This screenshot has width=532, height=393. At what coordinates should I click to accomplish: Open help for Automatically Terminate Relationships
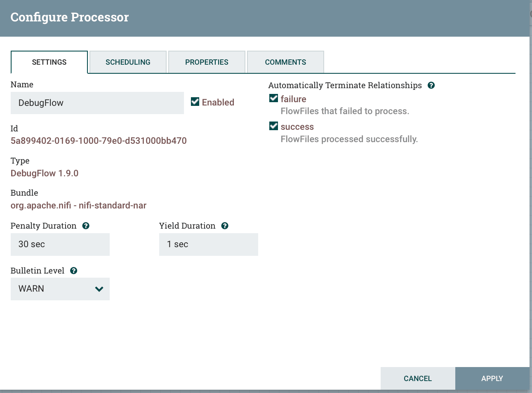431,85
